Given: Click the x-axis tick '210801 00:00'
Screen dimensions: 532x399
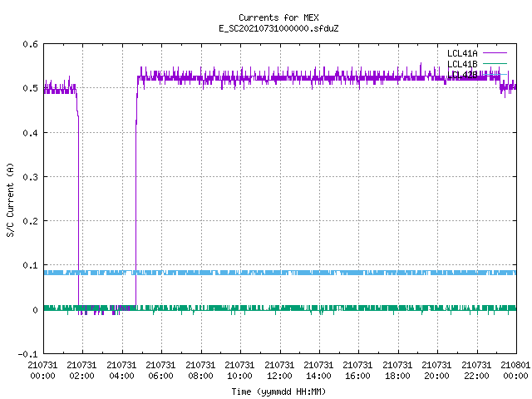Looking at the screenshot, I should (515, 371).
